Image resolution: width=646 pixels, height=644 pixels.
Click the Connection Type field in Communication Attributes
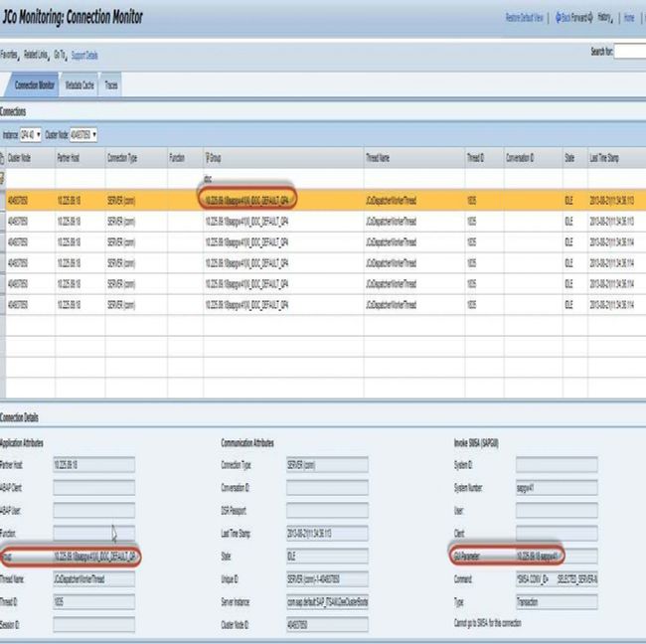point(327,465)
